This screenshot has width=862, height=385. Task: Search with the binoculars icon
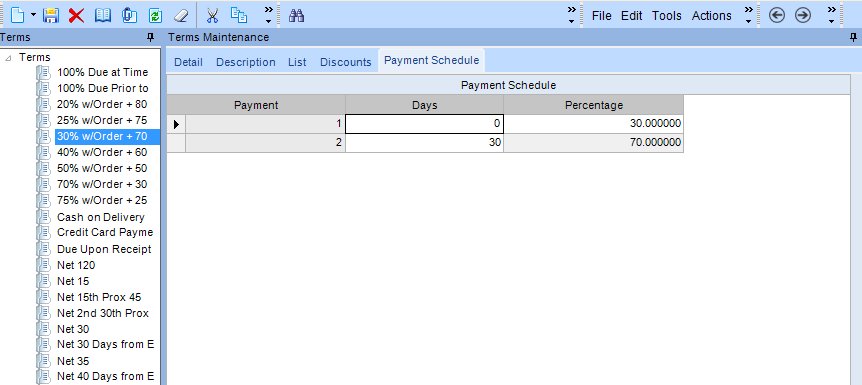click(x=297, y=16)
